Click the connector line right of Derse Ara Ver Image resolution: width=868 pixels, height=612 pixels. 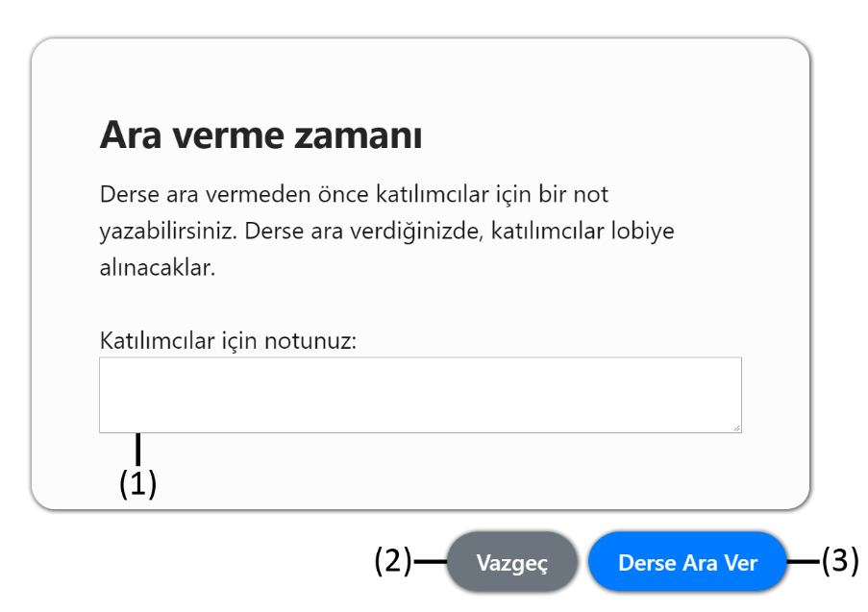click(804, 561)
